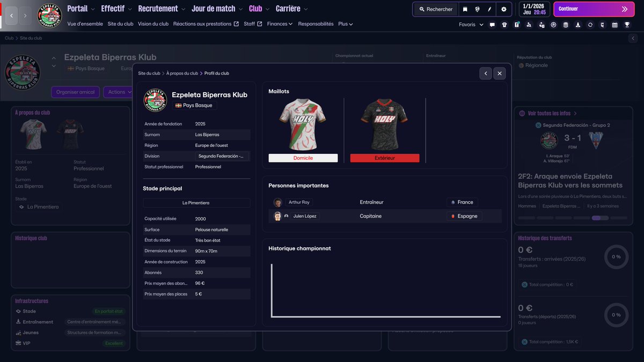This screenshot has height=362, width=644.
Task: Click Julen López's portrait icon
Action: click(277, 216)
